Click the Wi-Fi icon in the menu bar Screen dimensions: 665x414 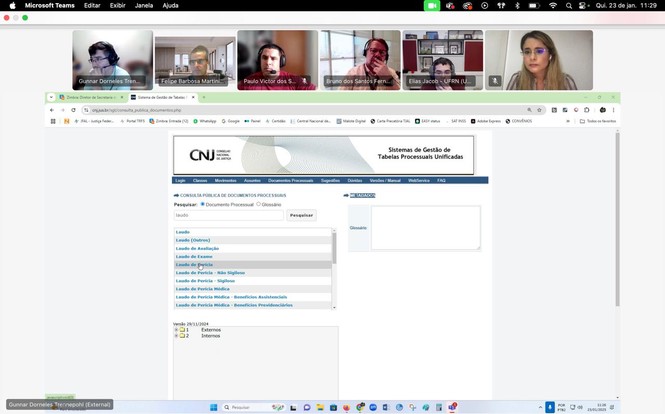pos(552,5)
